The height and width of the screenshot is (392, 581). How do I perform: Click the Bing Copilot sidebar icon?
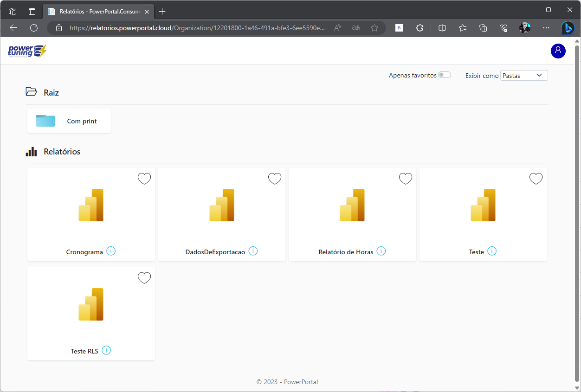coord(567,28)
